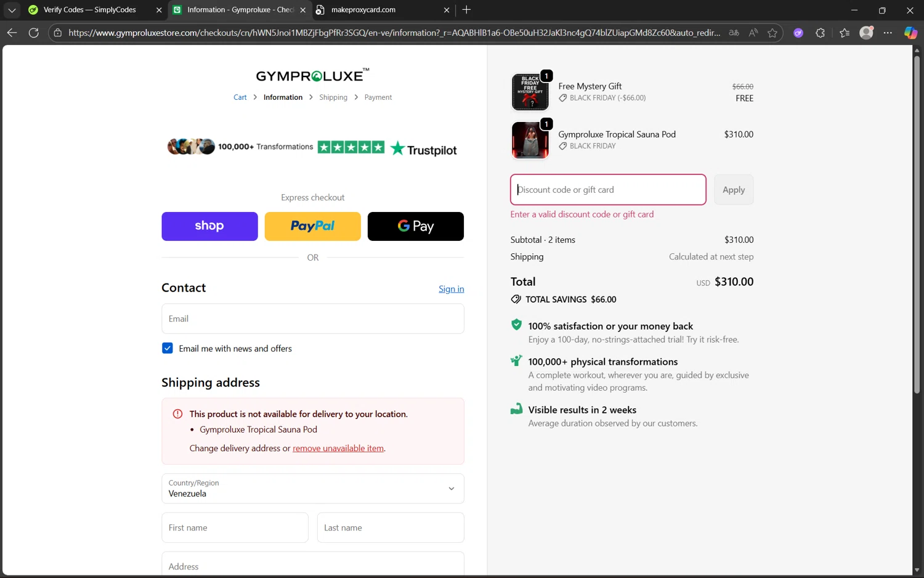Pay with Google Pay button
Image resolution: width=924 pixels, height=578 pixels.
pyautogui.click(x=416, y=226)
